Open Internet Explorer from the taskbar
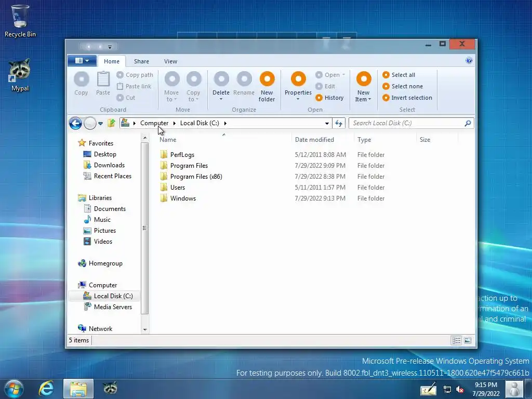This screenshot has width=532, height=399. pos(46,389)
